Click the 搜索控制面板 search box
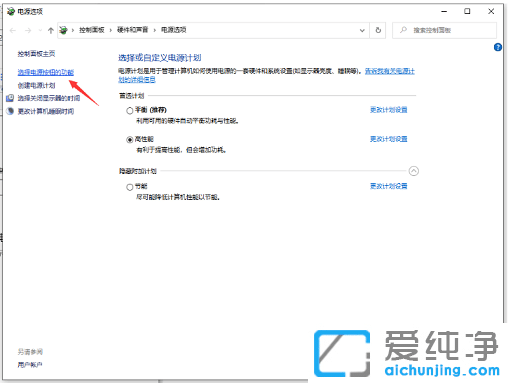The height and width of the screenshot is (383, 508). point(444,30)
